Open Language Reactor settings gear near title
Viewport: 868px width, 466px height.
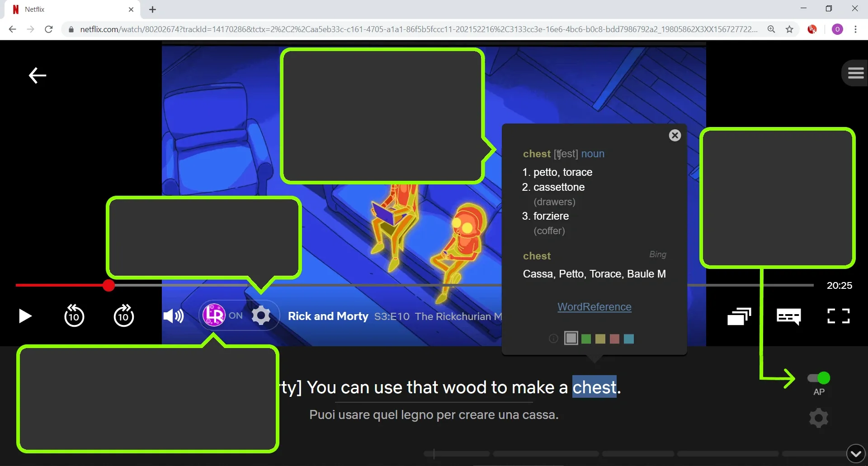(261, 315)
